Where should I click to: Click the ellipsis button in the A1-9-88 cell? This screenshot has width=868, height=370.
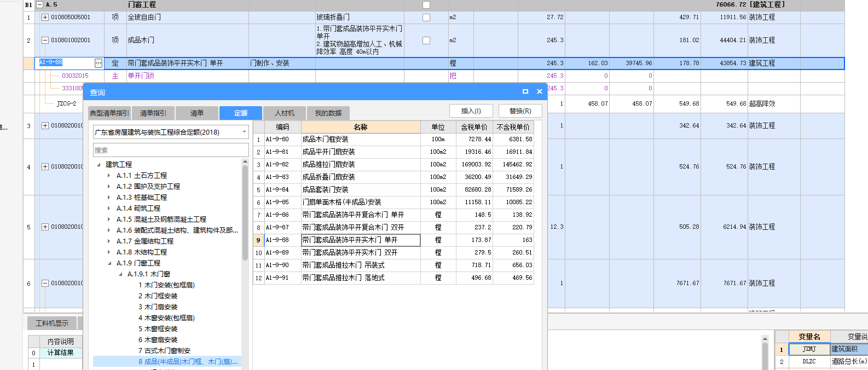coord(99,63)
